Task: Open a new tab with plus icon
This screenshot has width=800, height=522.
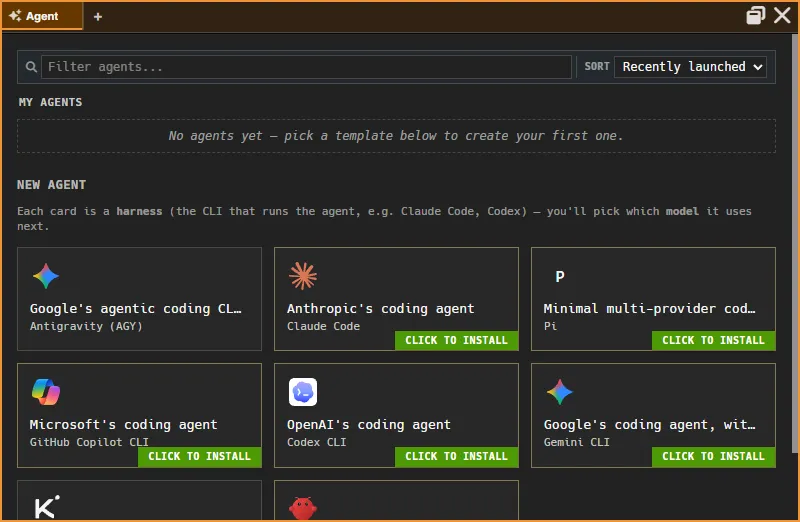Action: click(98, 17)
